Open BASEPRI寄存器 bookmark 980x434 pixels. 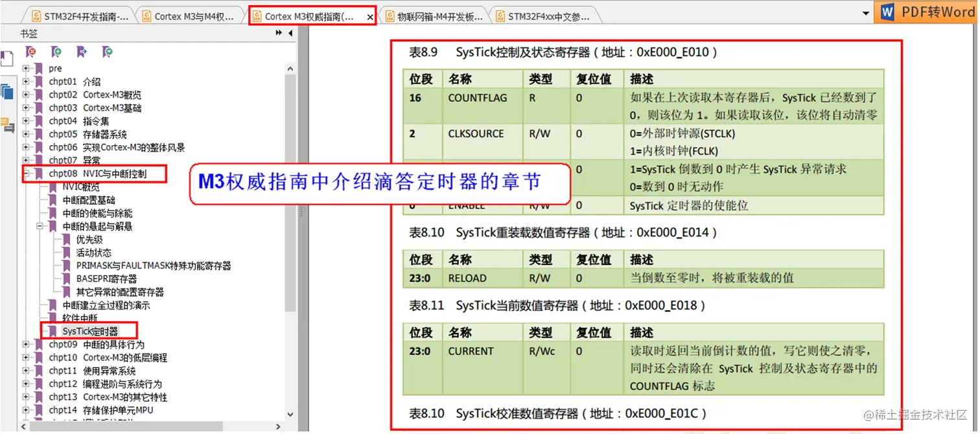point(106,279)
